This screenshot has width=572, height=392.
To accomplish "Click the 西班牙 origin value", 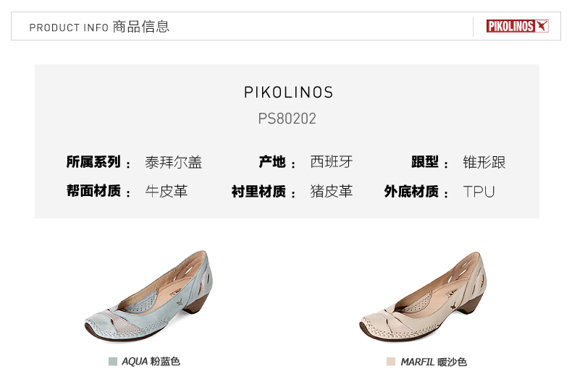I will coord(331,162).
